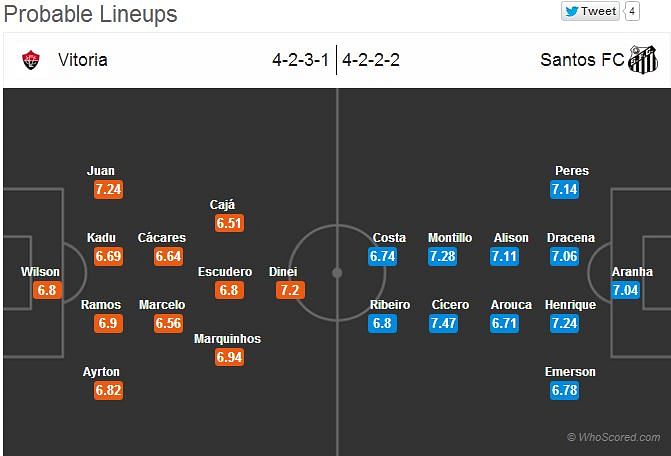The height and width of the screenshot is (456, 671).
Task: Click player name Emerson
Action: pyautogui.click(x=570, y=372)
